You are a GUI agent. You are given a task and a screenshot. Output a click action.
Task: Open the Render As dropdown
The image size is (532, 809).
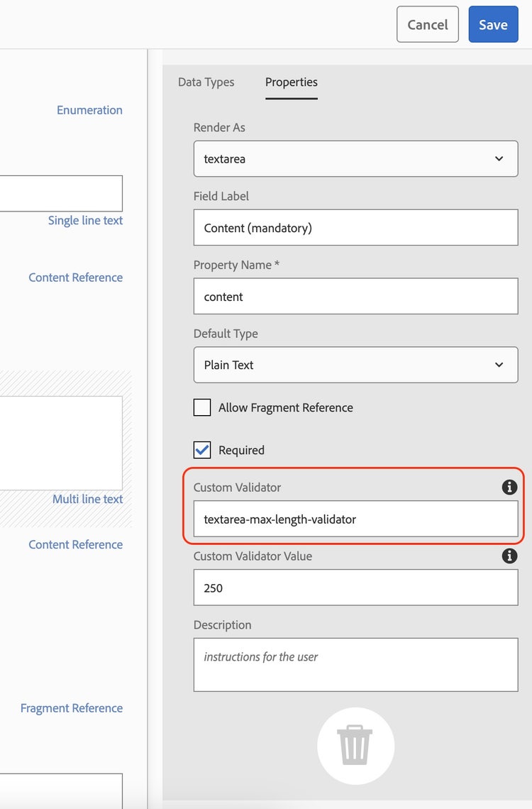click(x=355, y=159)
